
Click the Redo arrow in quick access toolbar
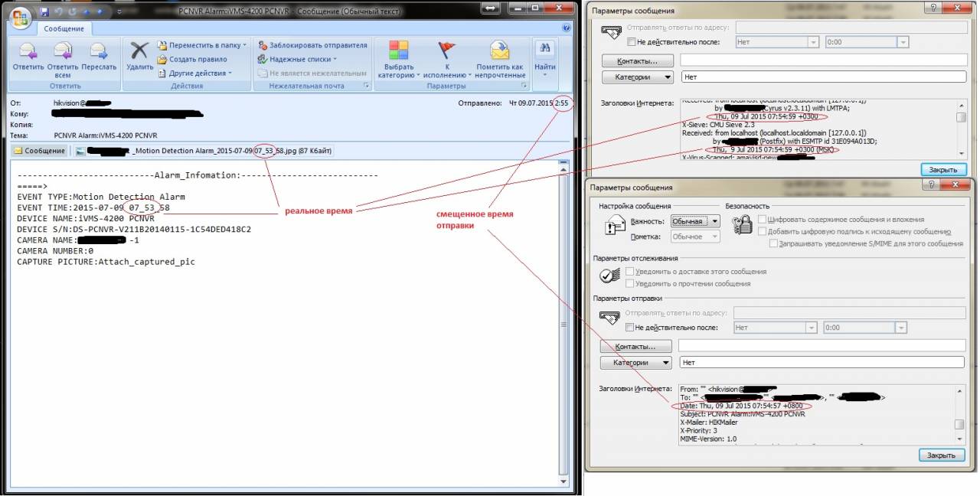(x=70, y=11)
